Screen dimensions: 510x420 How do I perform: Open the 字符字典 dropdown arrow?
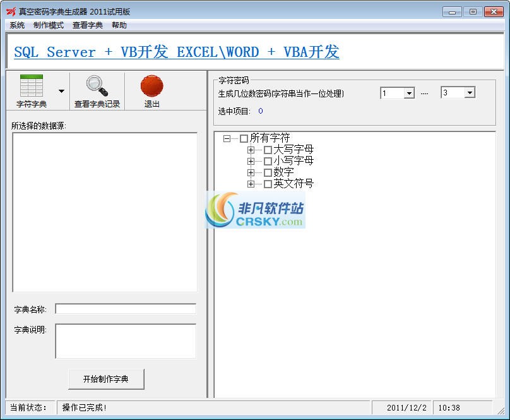coord(61,91)
